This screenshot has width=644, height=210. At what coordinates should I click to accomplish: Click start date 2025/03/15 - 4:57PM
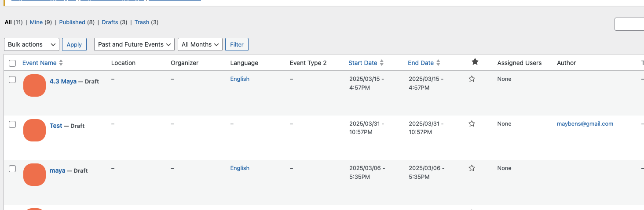click(x=366, y=83)
